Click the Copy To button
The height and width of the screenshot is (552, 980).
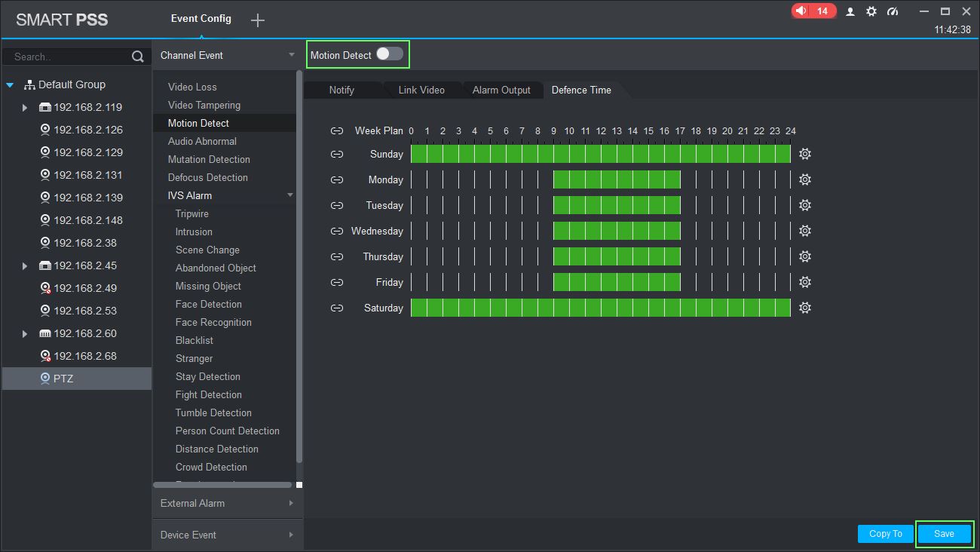click(885, 534)
